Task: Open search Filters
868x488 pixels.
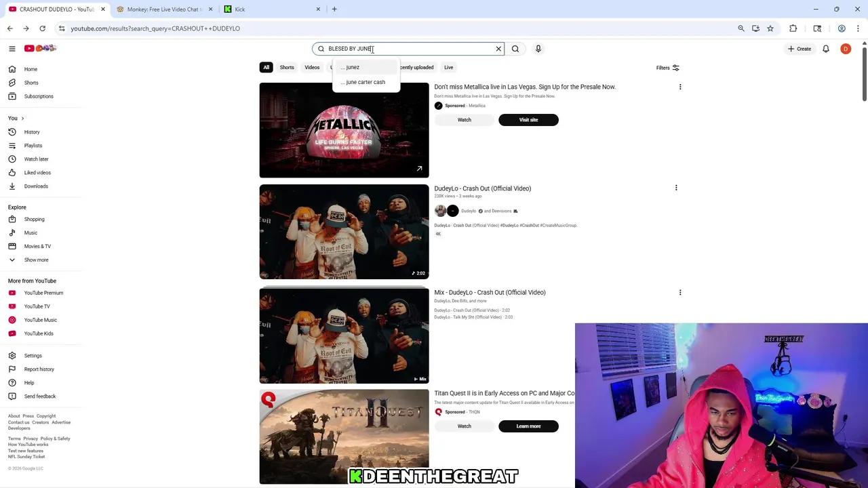Action: tap(667, 68)
